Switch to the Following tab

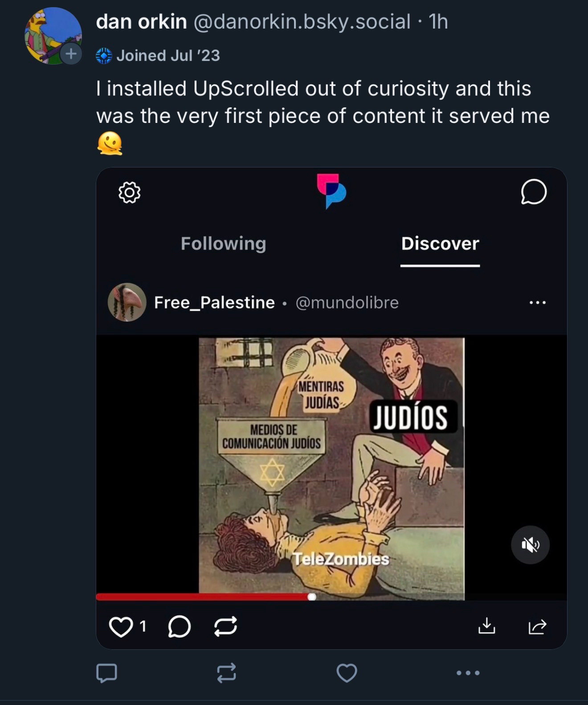[223, 244]
